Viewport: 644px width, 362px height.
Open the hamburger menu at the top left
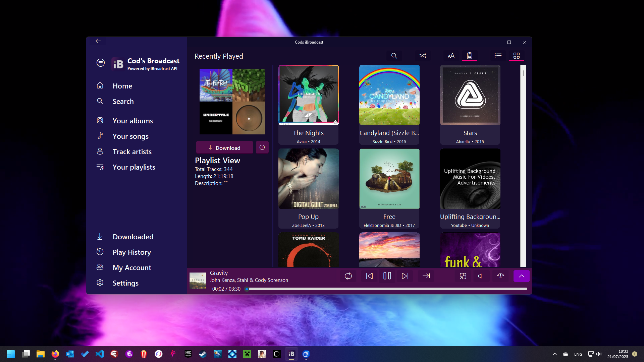click(100, 63)
